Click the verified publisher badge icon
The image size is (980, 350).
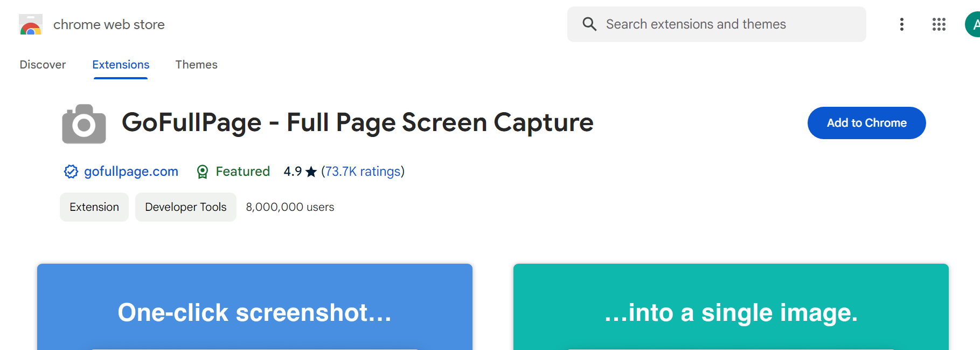point(71,171)
